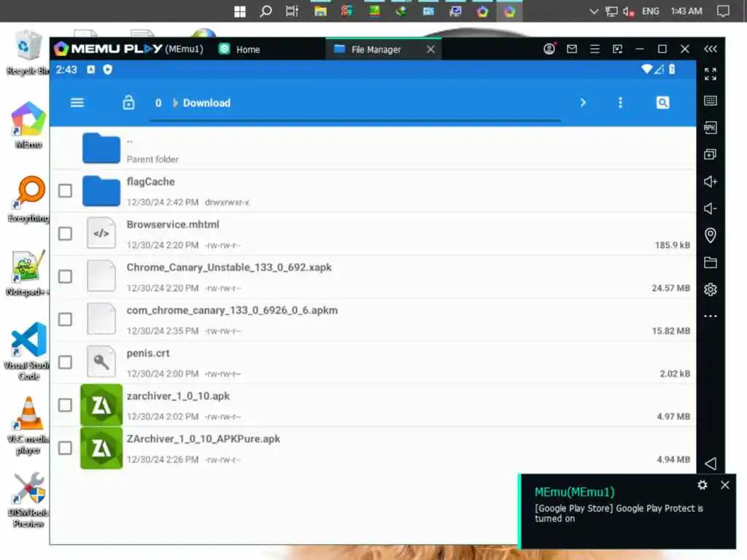Dismiss the Google Play Protect notification
This screenshot has width=747, height=560.
(x=725, y=485)
